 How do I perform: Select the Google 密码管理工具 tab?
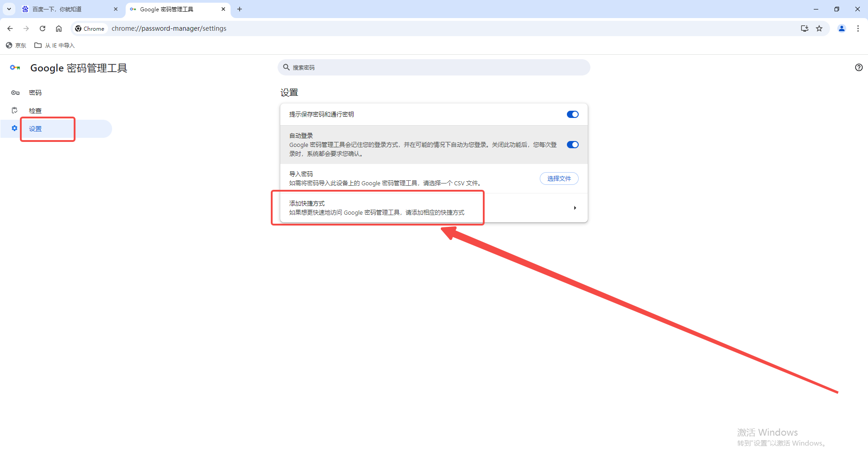click(178, 9)
